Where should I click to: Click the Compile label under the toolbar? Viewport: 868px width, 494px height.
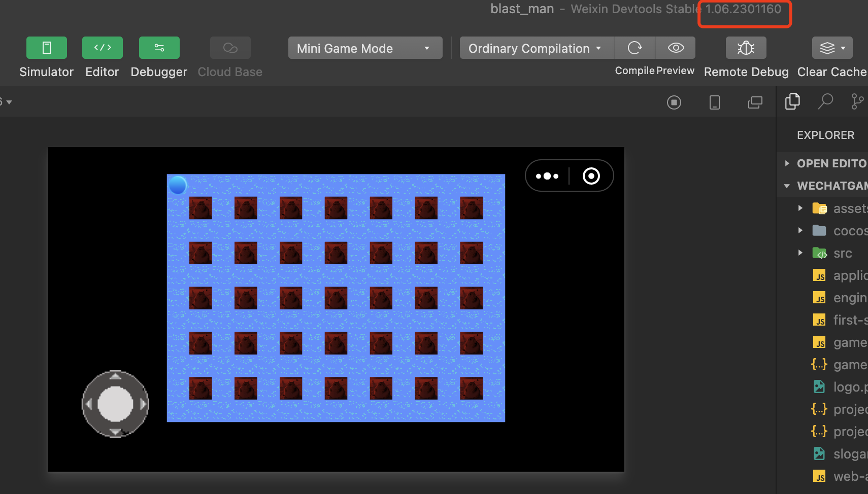point(635,71)
